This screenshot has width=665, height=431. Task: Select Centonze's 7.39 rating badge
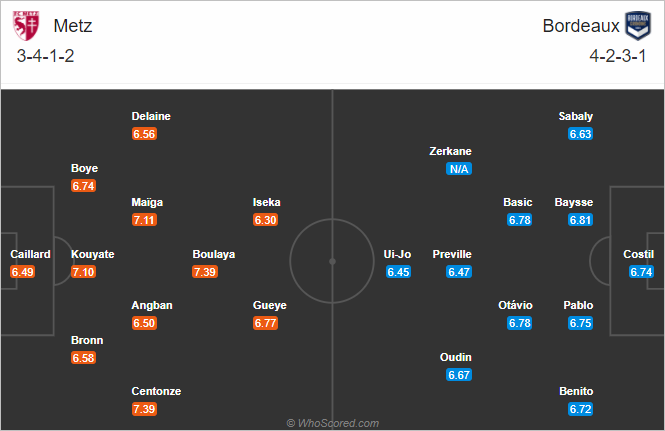[144, 409]
